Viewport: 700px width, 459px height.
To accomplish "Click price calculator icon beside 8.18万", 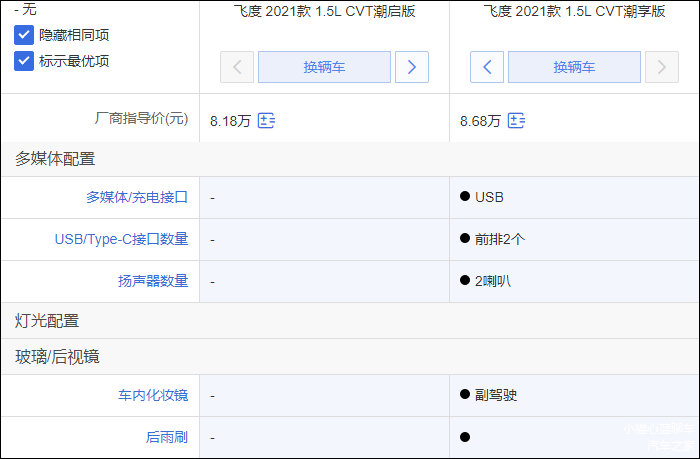I will [266, 121].
